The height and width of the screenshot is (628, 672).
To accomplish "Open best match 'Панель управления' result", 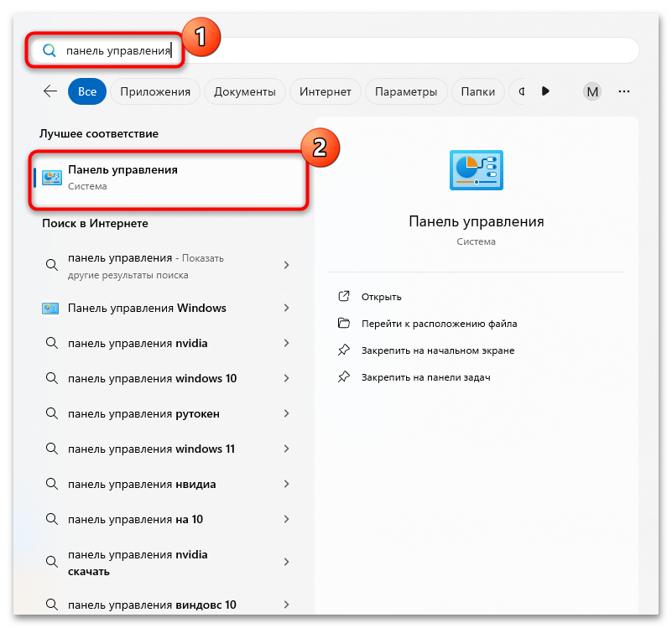I will pos(169,179).
